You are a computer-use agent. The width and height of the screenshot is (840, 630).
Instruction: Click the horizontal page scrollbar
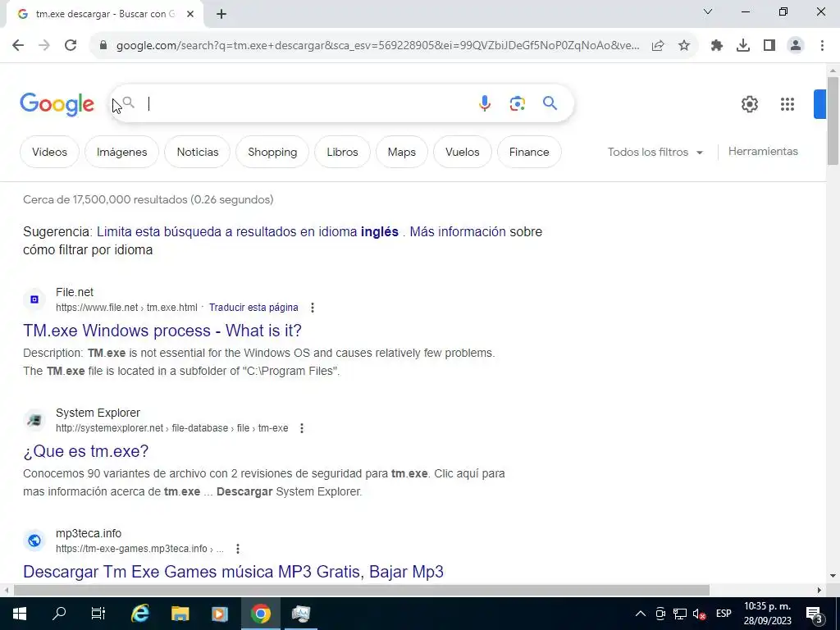(362, 591)
